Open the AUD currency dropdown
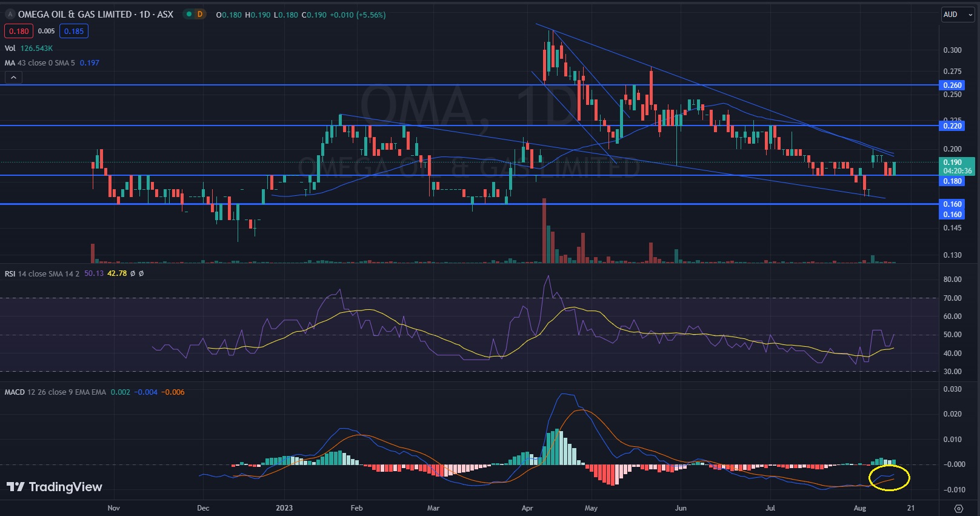980x516 pixels. (x=958, y=15)
